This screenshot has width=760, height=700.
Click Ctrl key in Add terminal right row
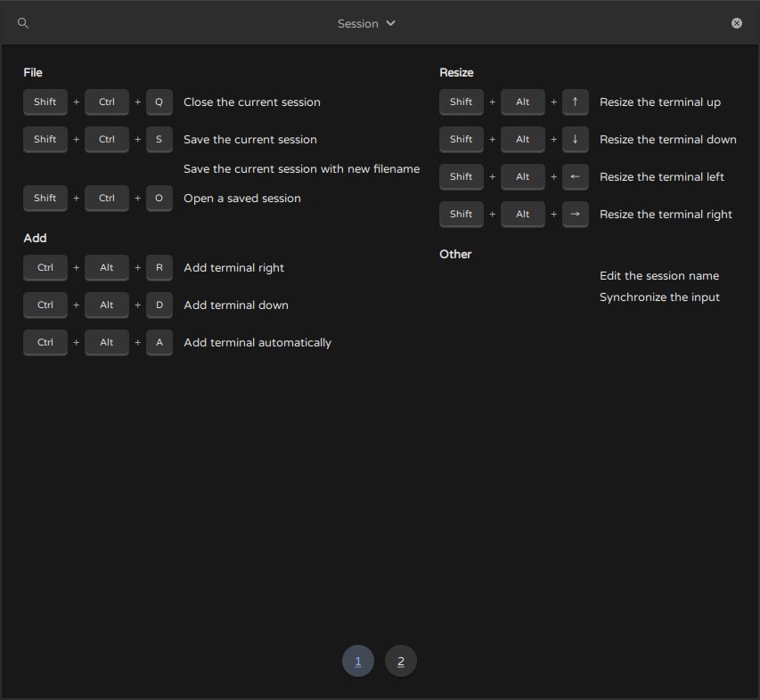click(45, 267)
